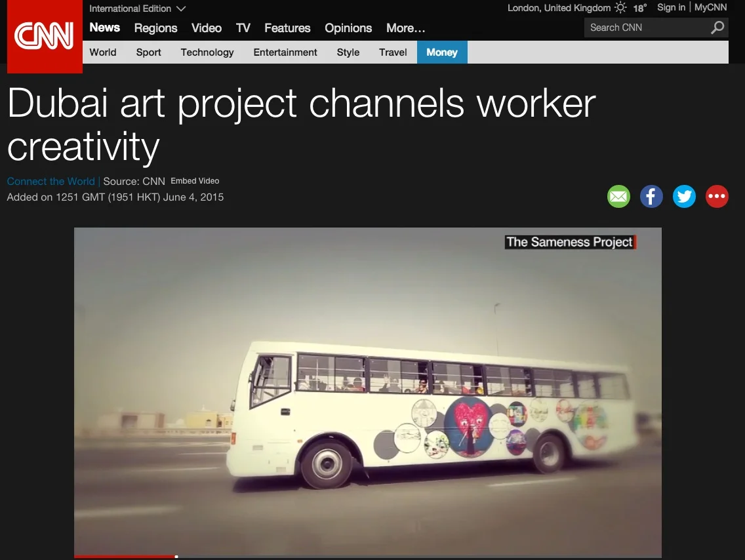Click the search magnifying glass icon
The width and height of the screenshot is (745, 560).
point(717,28)
